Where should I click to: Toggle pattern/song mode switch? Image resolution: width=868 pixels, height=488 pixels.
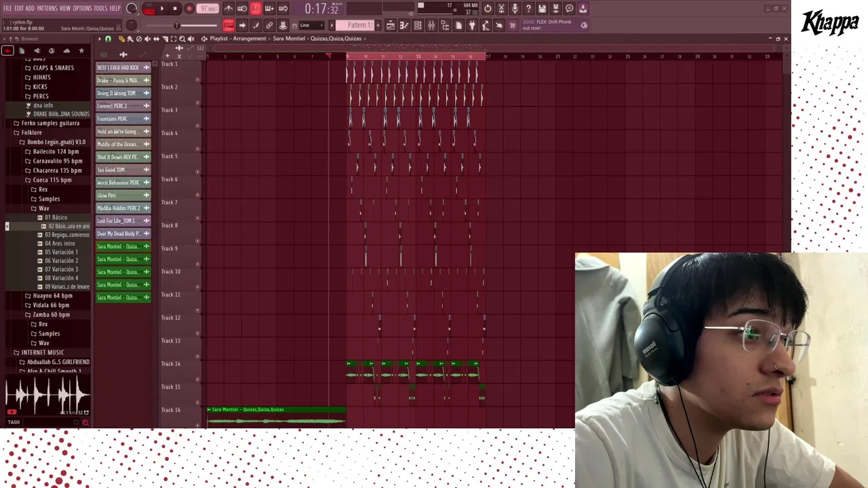coord(149,9)
